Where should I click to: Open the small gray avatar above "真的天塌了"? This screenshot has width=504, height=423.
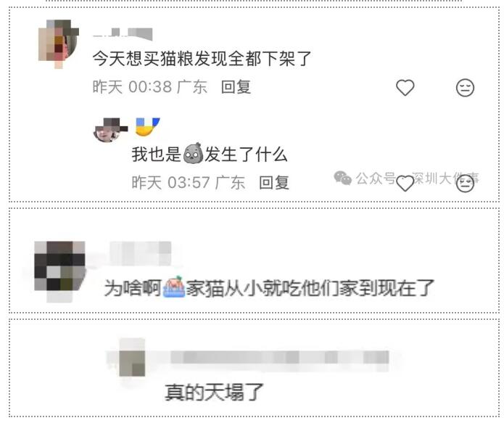click(132, 358)
